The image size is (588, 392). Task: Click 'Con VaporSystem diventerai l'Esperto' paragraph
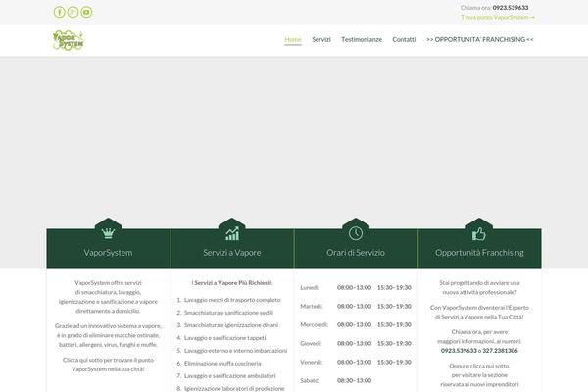(479, 312)
